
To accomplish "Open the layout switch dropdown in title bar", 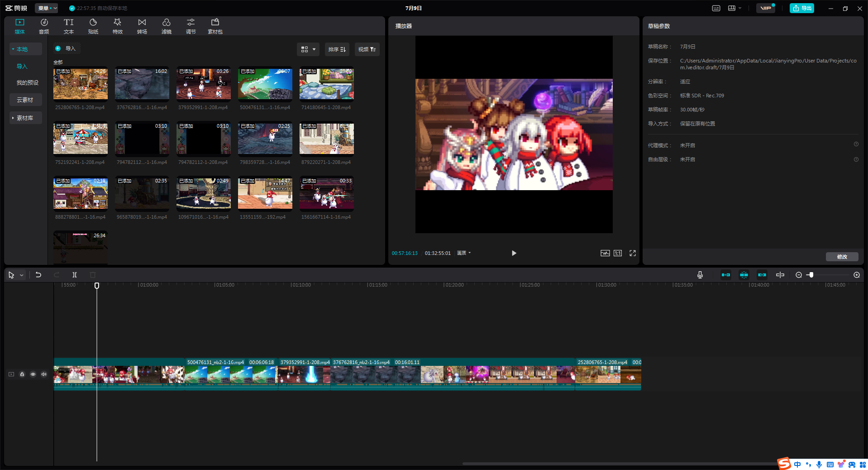I will click(734, 8).
